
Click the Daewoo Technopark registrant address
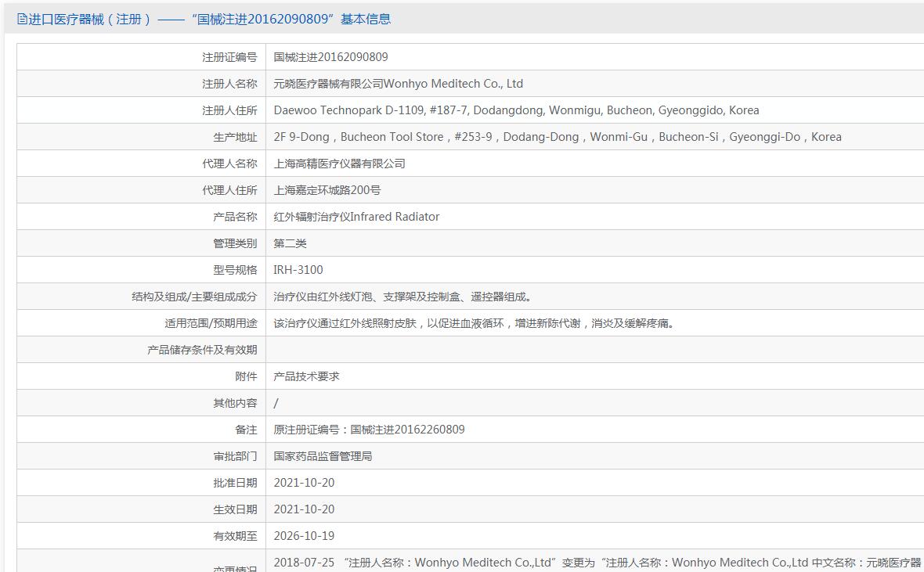[x=516, y=110]
